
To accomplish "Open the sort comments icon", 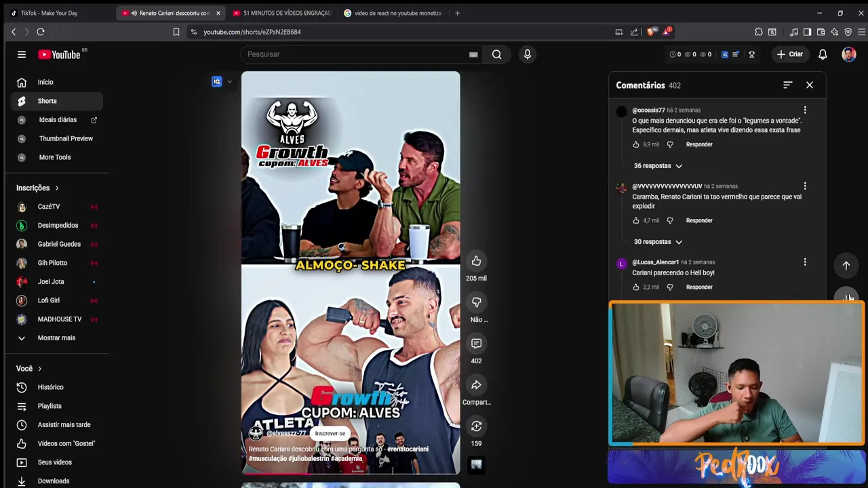I will click(x=787, y=85).
